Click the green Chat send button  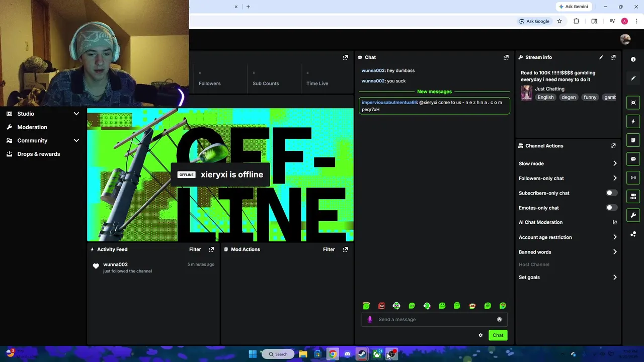[498, 335]
